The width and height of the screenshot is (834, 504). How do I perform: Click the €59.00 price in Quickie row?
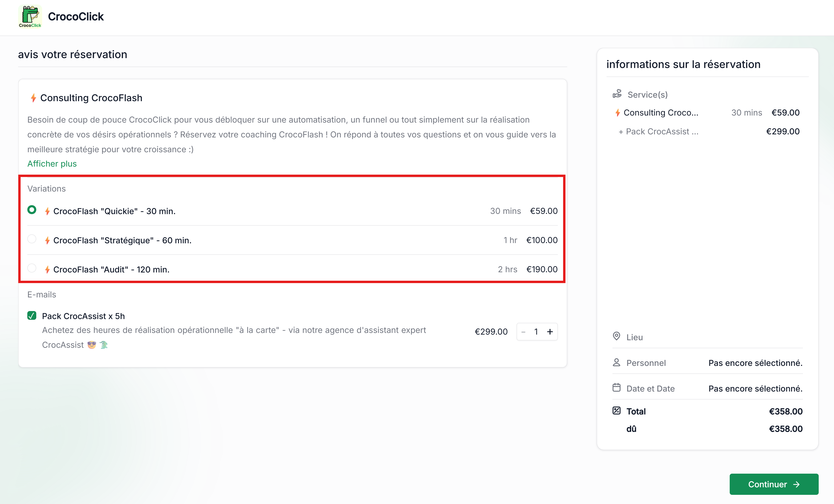[544, 211]
